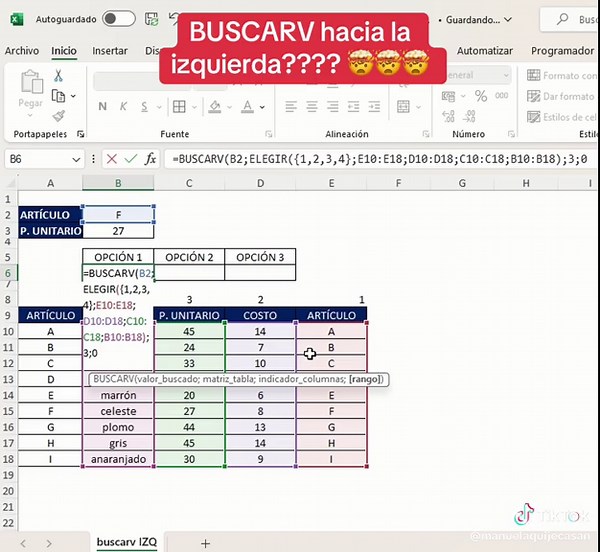This screenshot has width=600, height=552.
Task: Click the cell with celeste
Action: coord(118,411)
